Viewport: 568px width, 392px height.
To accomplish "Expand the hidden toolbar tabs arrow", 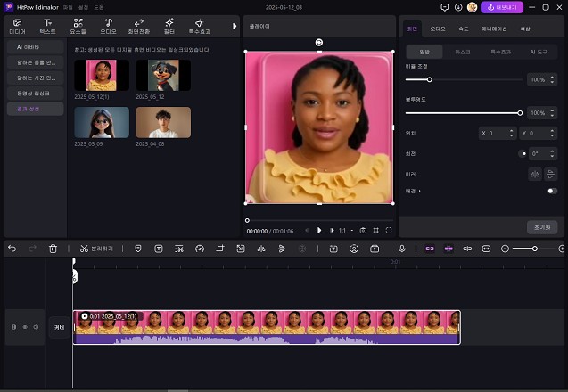I will (x=235, y=26).
